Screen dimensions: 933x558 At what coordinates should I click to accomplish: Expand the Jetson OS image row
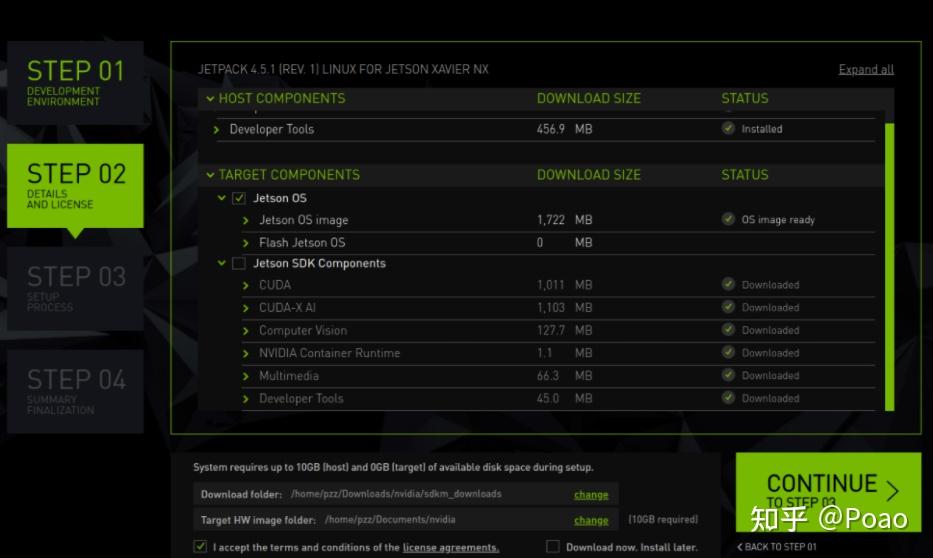[x=246, y=220]
